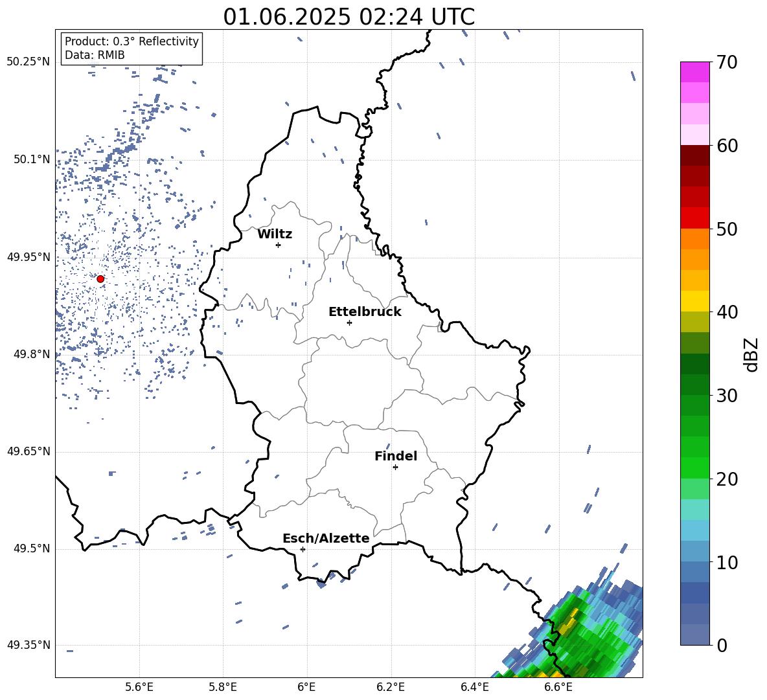Click the Esch/Alzette label
767x700 pixels.
326,538
